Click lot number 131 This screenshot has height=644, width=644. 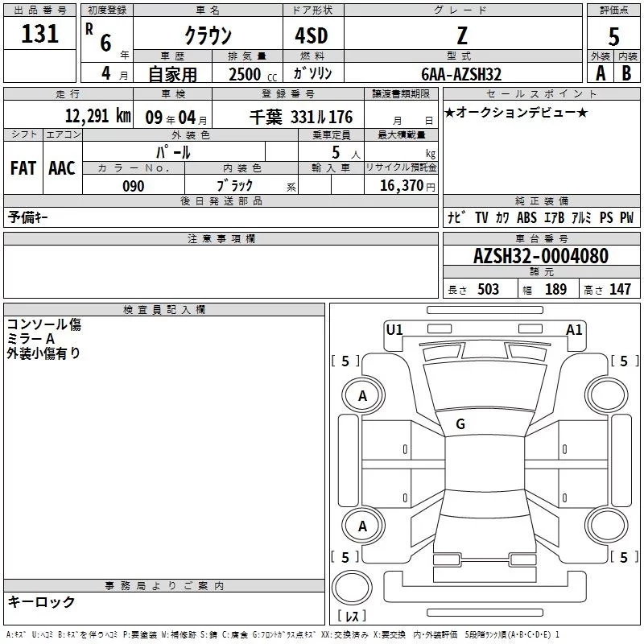pyautogui.click(x=39, y=33)
